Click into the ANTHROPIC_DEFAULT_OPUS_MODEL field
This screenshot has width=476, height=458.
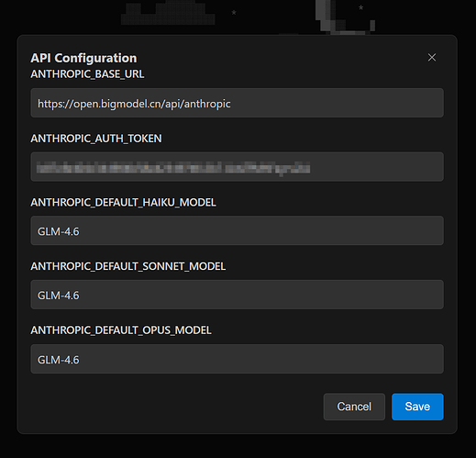coord(237,359)
